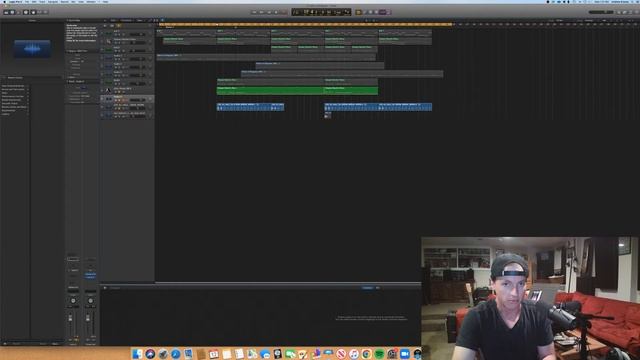The width and height of the screenshot is (640, 360).
Task: Click the add new track plus button
Action: [x=105, y=25]
